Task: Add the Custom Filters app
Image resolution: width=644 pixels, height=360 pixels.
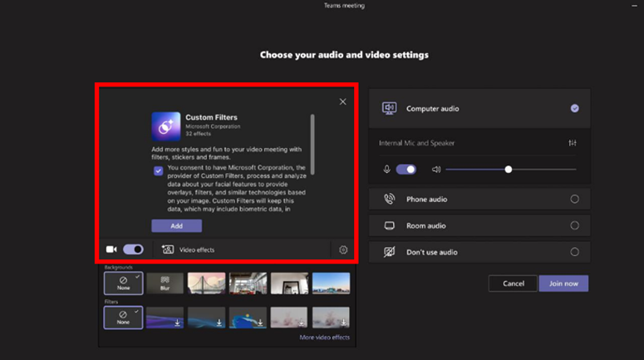Action: (177, 225)
